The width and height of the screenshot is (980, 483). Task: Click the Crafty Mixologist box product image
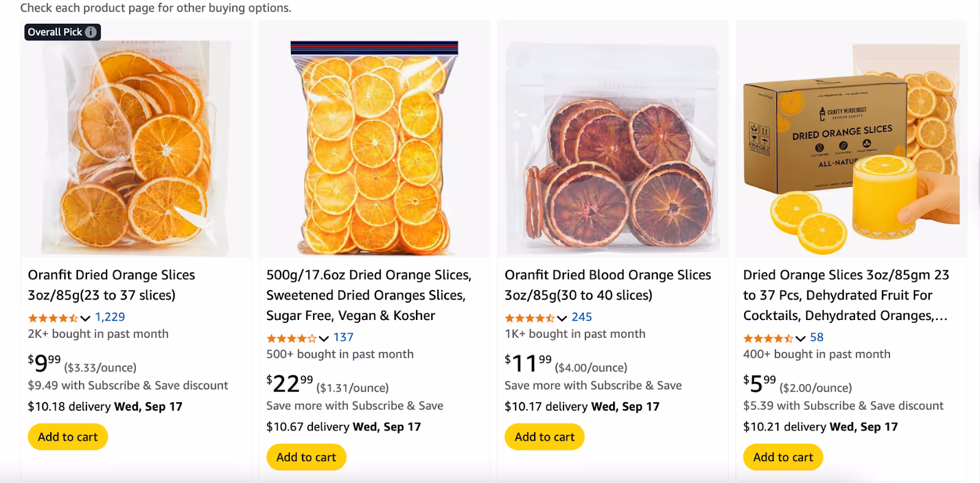pos(851,147)
